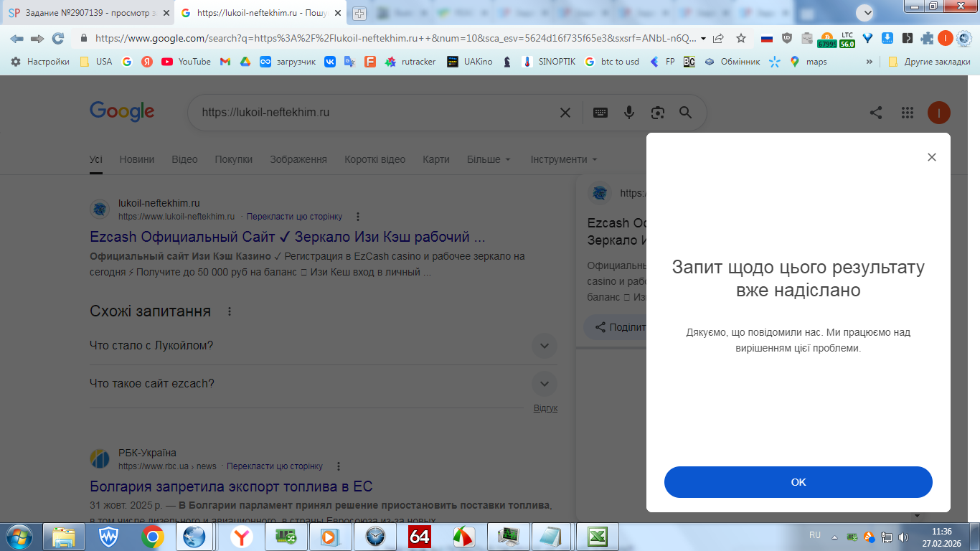Open the SINOPTIK bookmark
980x551 pixels.
click(x=549, y=62)
